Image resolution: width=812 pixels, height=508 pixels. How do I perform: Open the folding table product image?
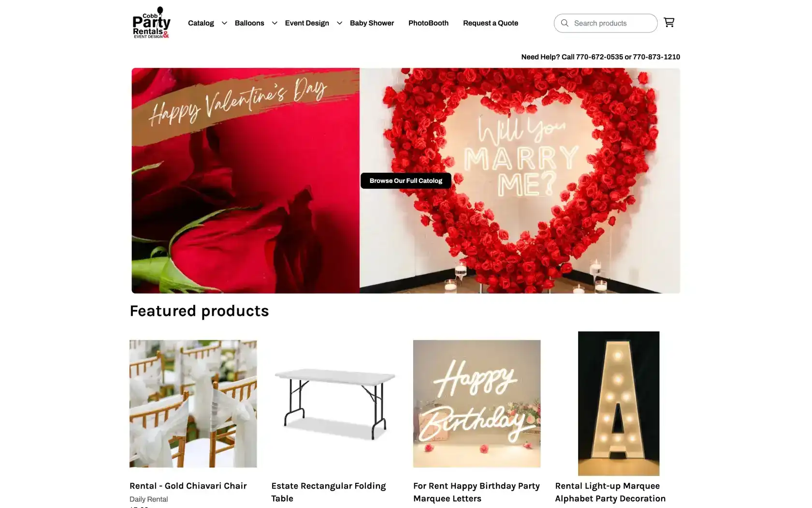pyautogui.click(x=335, y=403)
